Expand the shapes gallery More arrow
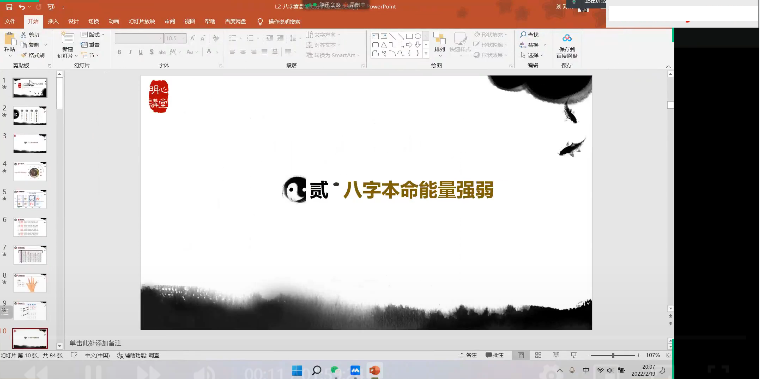The width and height of the screenshot is (760, 379). point(426,53)
